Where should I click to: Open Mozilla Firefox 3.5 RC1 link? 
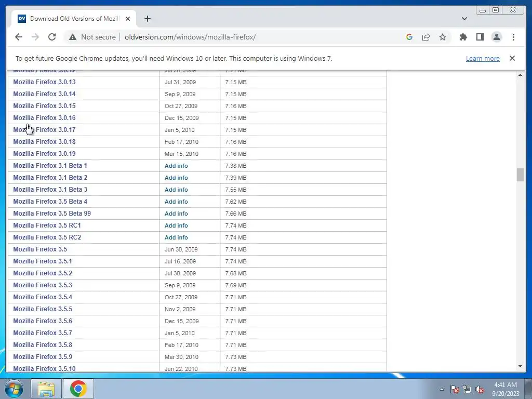47,225
